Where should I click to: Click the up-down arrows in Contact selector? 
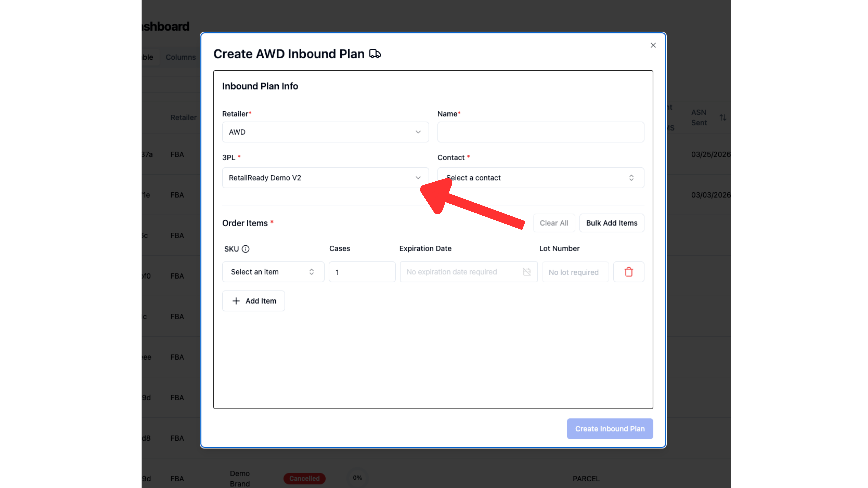click(x=631, y=178)
